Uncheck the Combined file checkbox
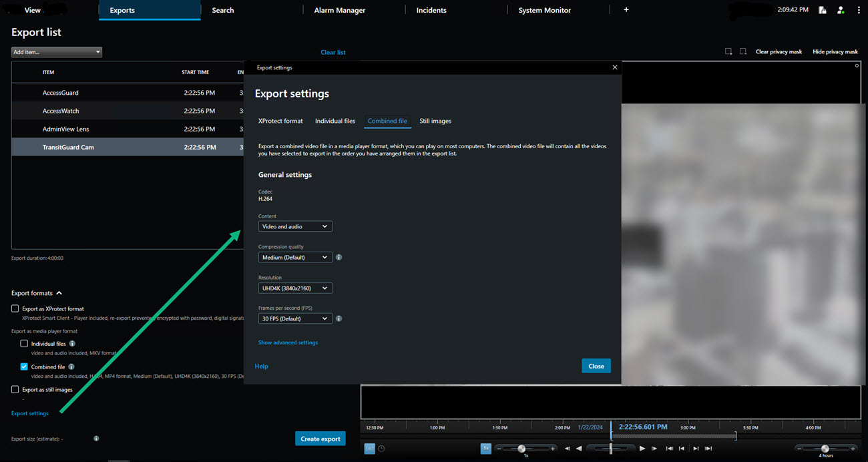This screenshot has width=868, height=462. click(24, 367)
